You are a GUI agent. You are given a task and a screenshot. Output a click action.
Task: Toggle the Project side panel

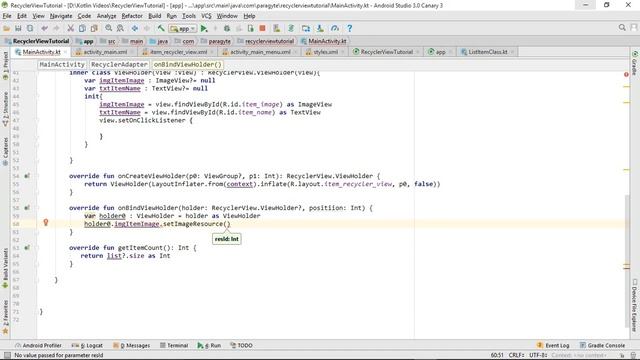[x=5, y=65]
